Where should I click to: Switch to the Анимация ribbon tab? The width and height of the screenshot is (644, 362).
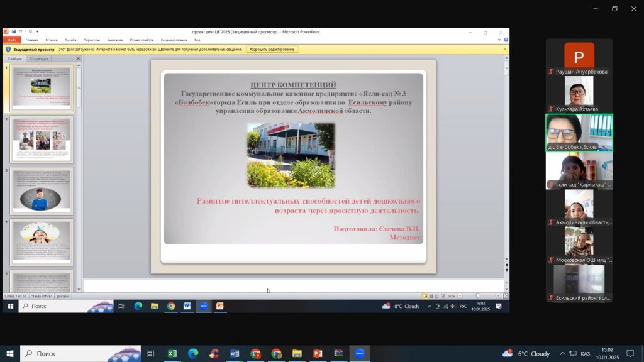tap(115, 40)
